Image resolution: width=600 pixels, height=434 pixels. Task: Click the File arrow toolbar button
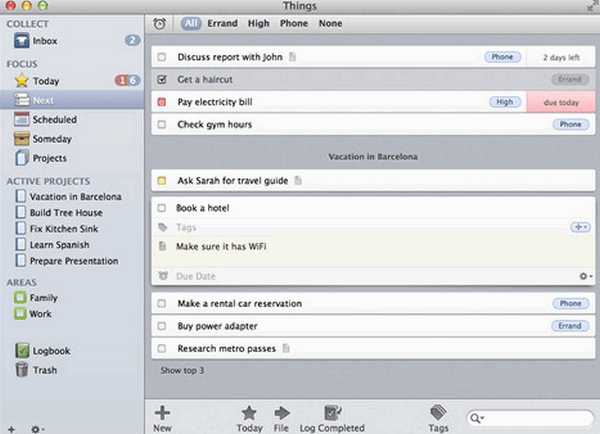pos(282,413)
